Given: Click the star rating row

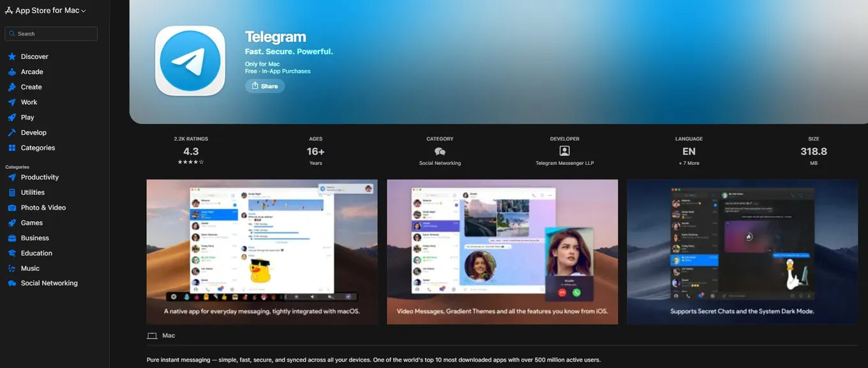Looking at the screenshot, I should click(x=191, y=163).
